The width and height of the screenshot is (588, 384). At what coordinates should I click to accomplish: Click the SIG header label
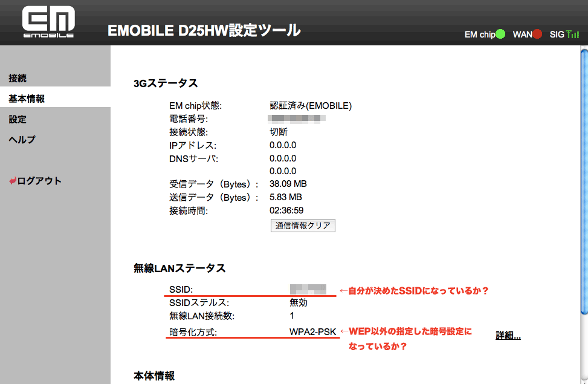(x=557, y=34)
